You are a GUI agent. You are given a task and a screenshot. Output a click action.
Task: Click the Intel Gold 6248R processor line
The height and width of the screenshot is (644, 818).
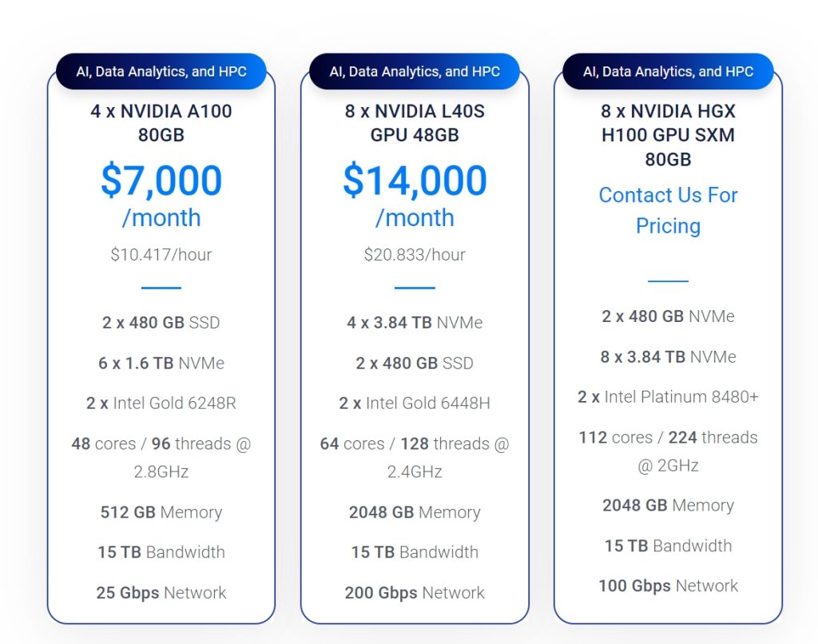point(161,403)
